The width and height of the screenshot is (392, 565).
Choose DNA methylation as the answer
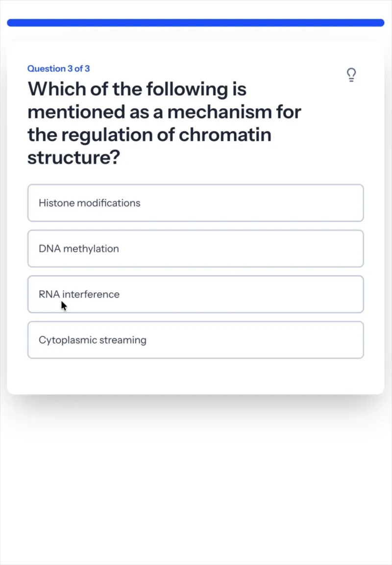[196, 249]
